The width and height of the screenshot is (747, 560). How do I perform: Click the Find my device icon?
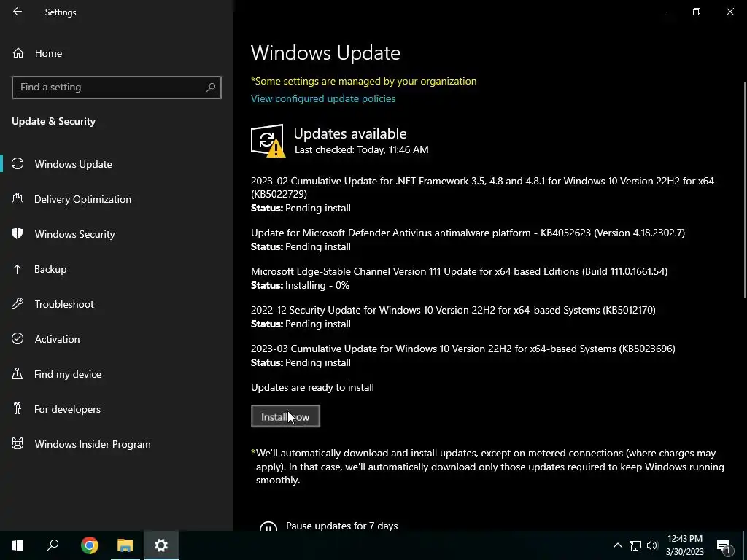(18, 373)
